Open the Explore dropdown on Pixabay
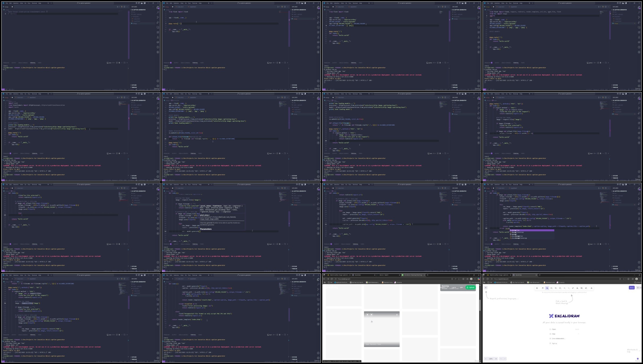 coord(444,287)
